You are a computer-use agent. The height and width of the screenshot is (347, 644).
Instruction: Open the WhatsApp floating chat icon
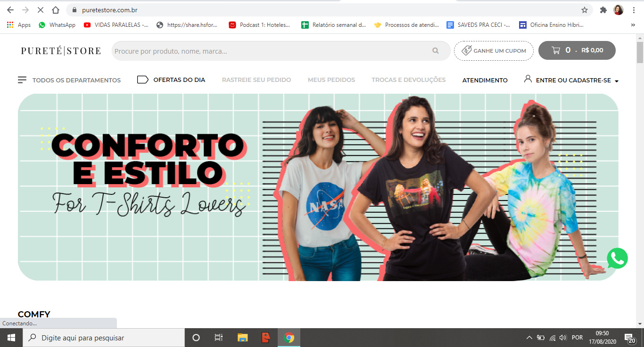(x=617, y=258)
